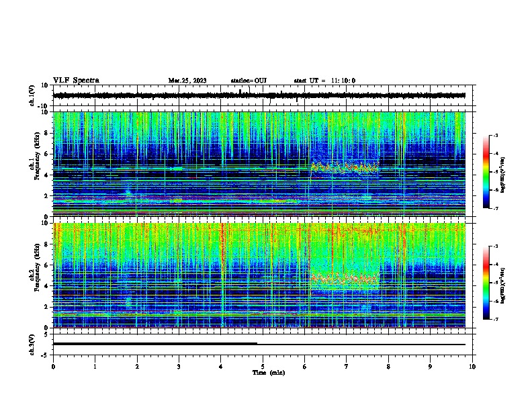The height and width of the screenshot is (411, 532).
Task: Click the "ch.3(V)" axis label
Action: [32, 345]
